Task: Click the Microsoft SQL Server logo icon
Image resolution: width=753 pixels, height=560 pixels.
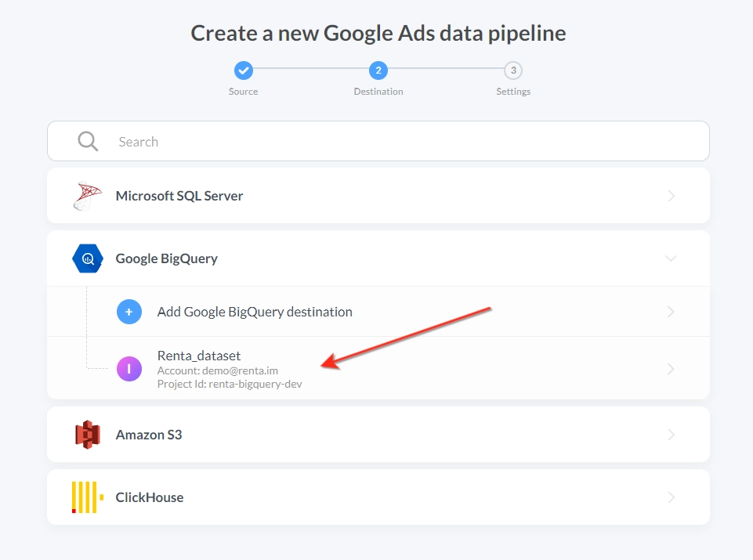Action: tap(87, 196)
